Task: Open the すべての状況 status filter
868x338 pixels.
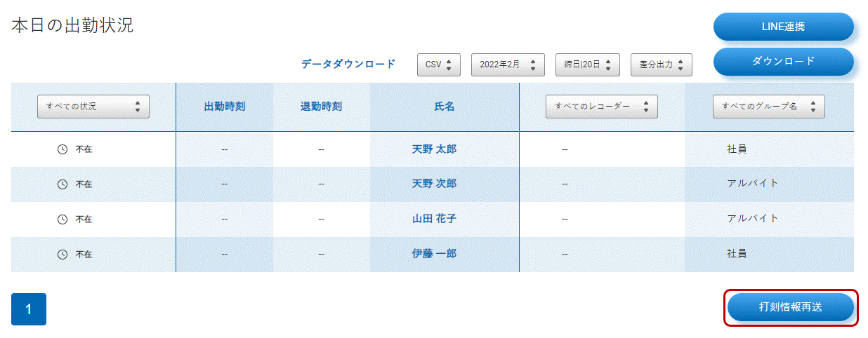Action: click(93, 107)
